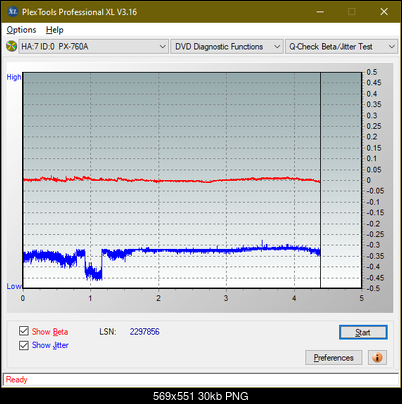Viewport: 402px width, 404px height.
Task: Open the Q-Check Beta/Jitter Test dropdown
Action: click(x=342, y=47)
